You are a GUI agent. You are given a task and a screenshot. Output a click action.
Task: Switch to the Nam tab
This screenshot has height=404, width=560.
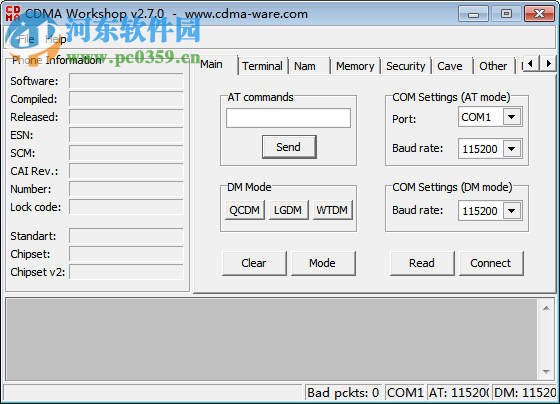pos(305,66)
